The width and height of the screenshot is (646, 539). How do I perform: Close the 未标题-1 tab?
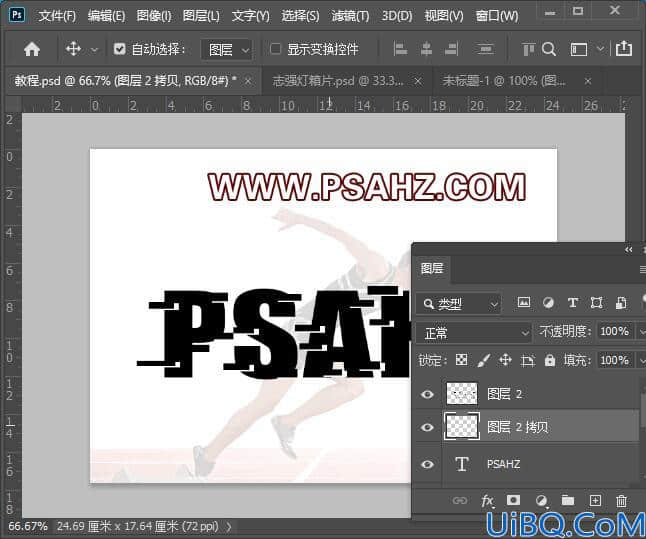pyautogui.click(x=588, y=81)
